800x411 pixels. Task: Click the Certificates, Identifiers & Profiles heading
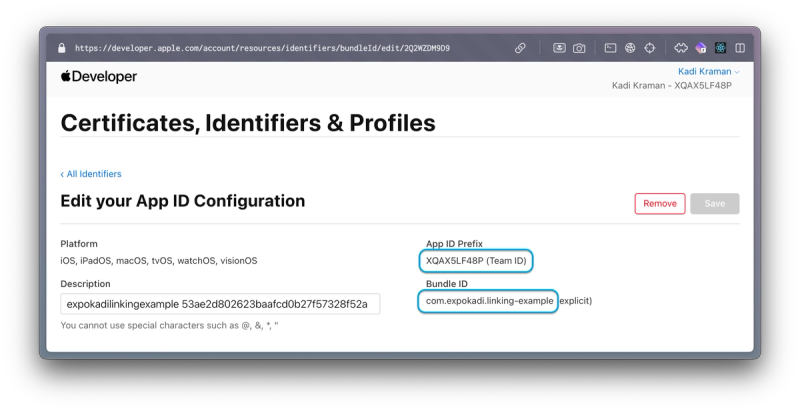(248, 123)
